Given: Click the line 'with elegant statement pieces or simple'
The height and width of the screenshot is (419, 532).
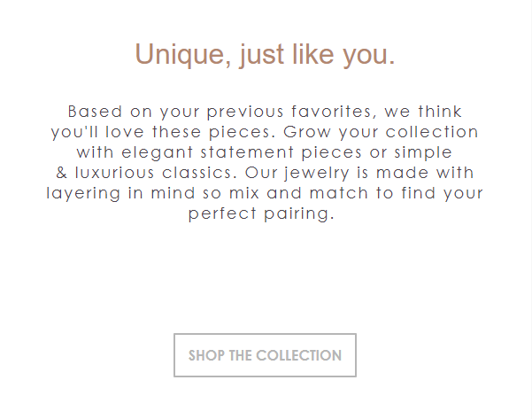Looking at the screenshot, I should pos(265,152).
